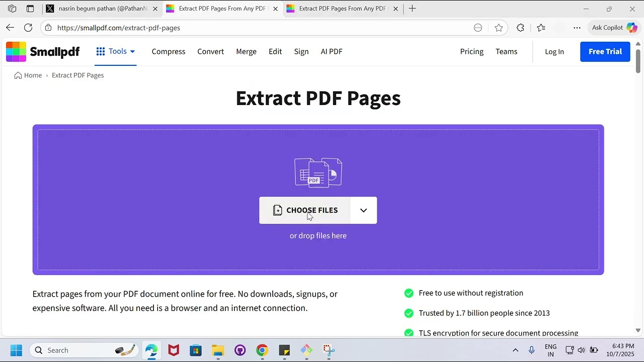Click the Extract PDF Pages breadcrumb
644x362 pixels.
coord(77,75)
